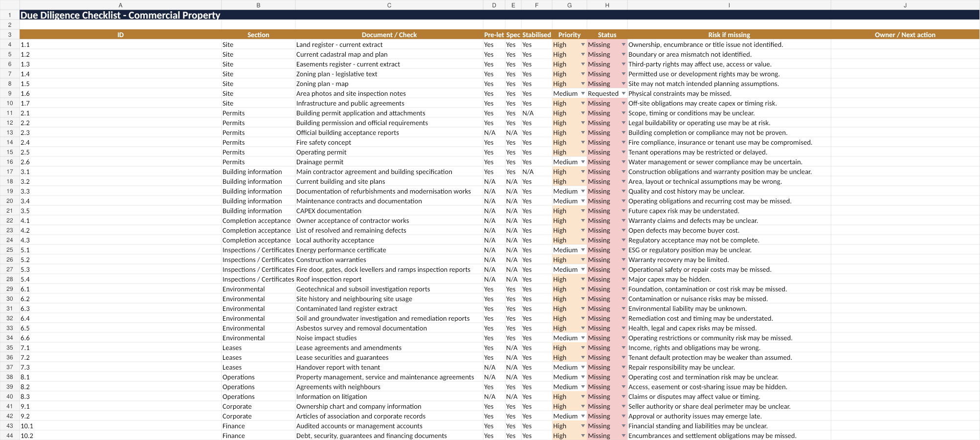Click cell 'Information on litigation'
Screen dimensions: 980x440
click(x=389, y=396)
